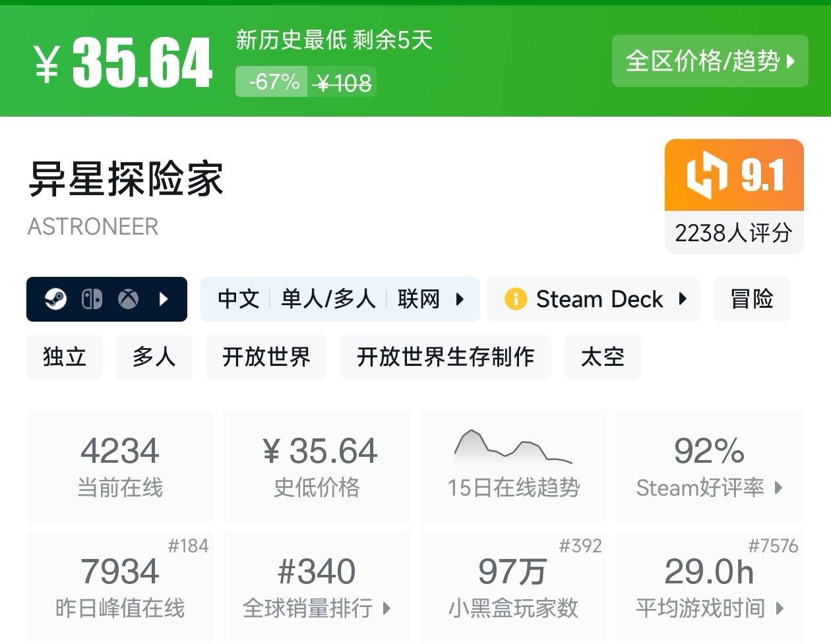
Task: Click the 新历史最低 剩余5天 notice
Action: (334, 40)
